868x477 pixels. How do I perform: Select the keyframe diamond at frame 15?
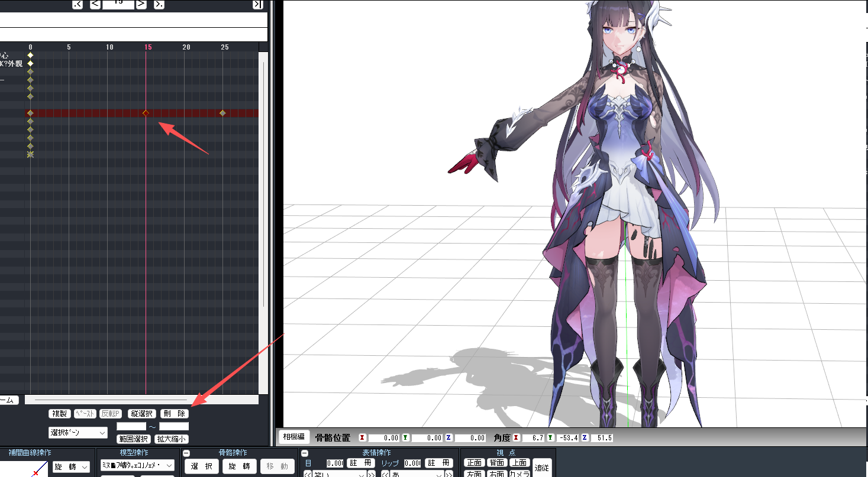tap(146, 113)
